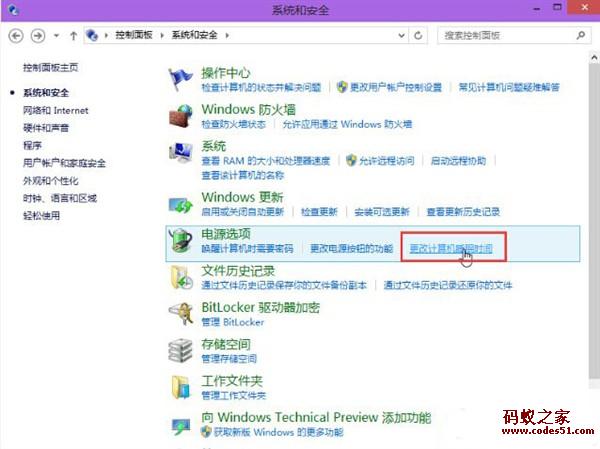Click 启动远程协助 link
This screenshot has height=449, width=600.
pyautogui.click(x=458, y=161)
